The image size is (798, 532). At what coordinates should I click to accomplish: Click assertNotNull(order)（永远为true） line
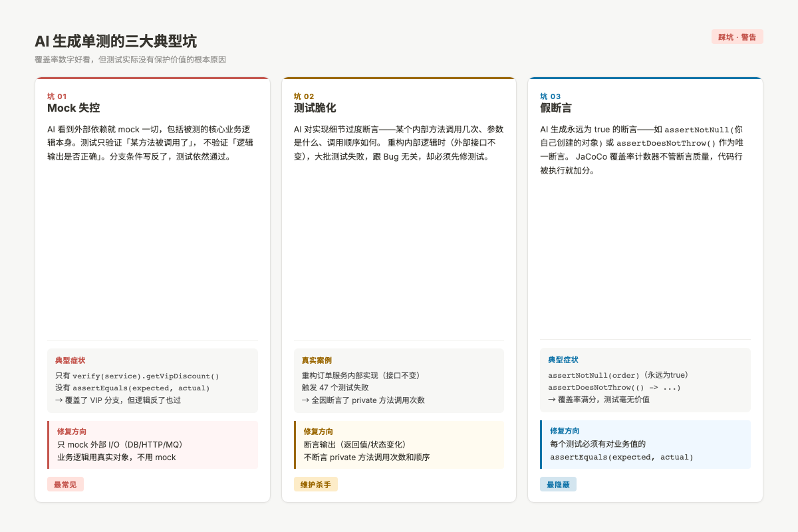(618, 375)
